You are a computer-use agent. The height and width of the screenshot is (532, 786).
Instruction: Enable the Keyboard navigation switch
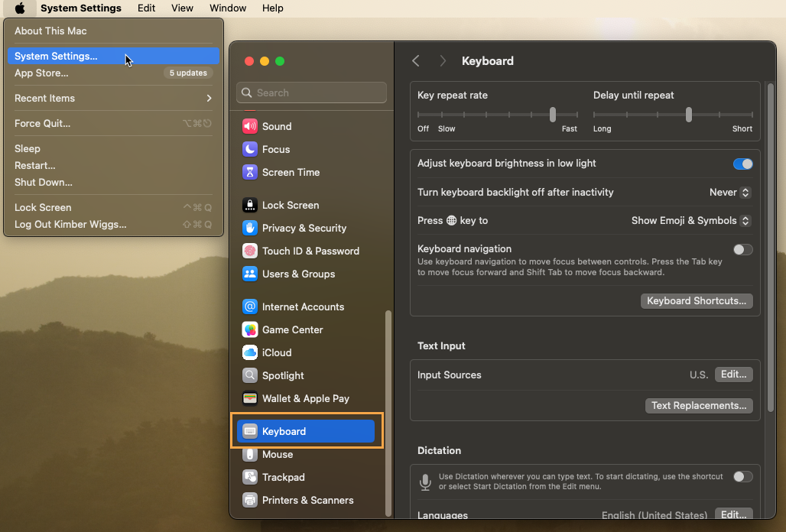tap(742, 249)
